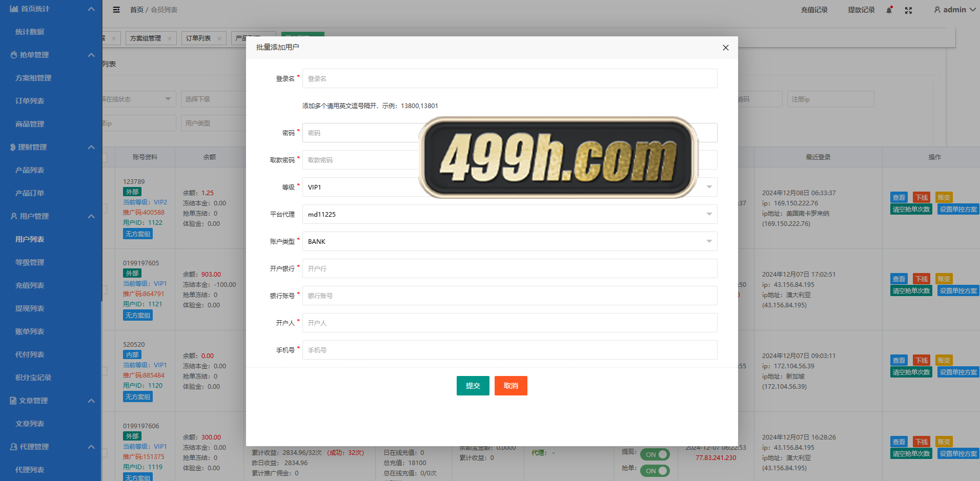Collapse the 抢单管理 menu group
Screen dimensions: 980x481
91,55
